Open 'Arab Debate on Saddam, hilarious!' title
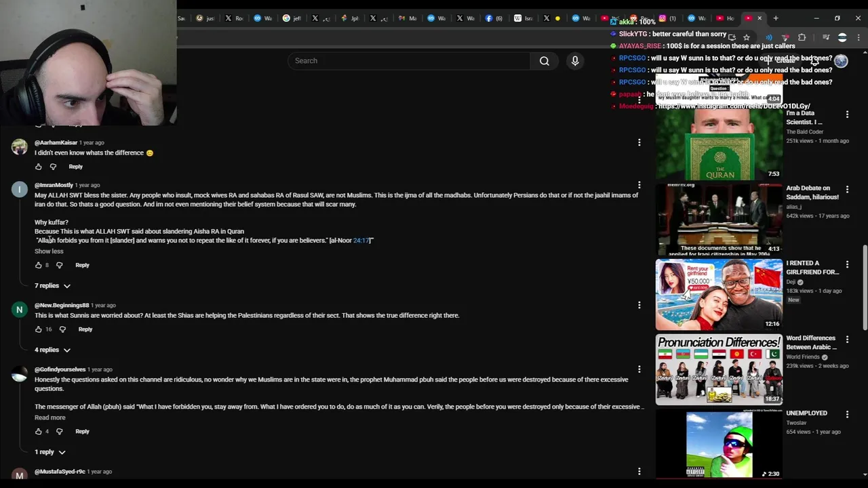This screenshot has width=868, height=488. [x=812, y=192]
